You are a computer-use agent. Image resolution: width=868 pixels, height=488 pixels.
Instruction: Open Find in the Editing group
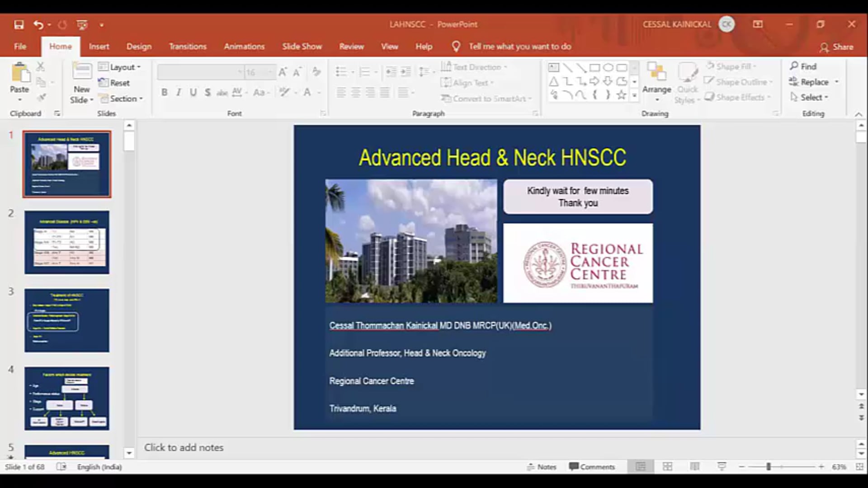pos(805,66)
